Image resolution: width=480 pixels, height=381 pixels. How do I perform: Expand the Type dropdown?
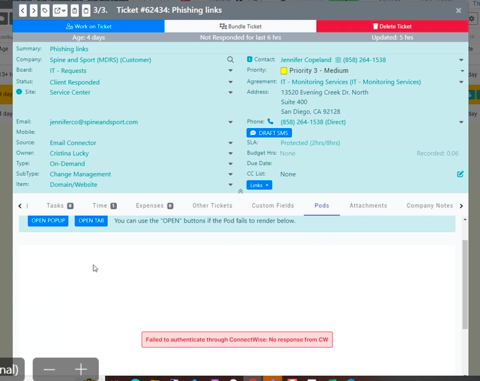[230, 164]
